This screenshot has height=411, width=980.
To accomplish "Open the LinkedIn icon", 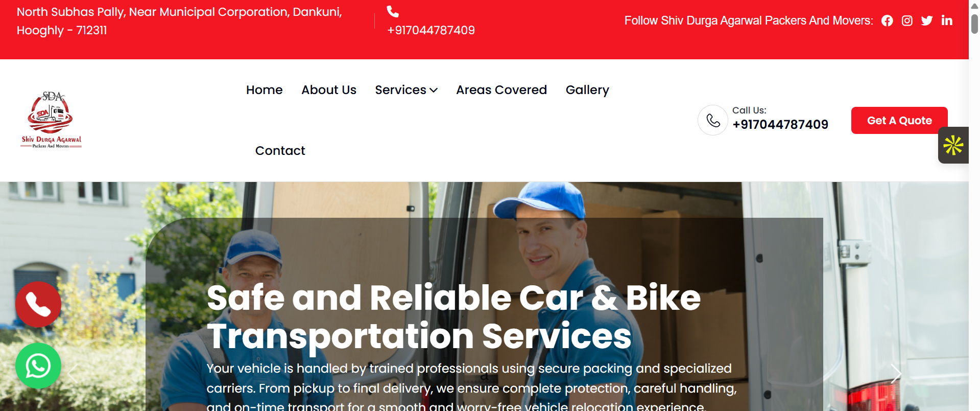I will point(947,20).
